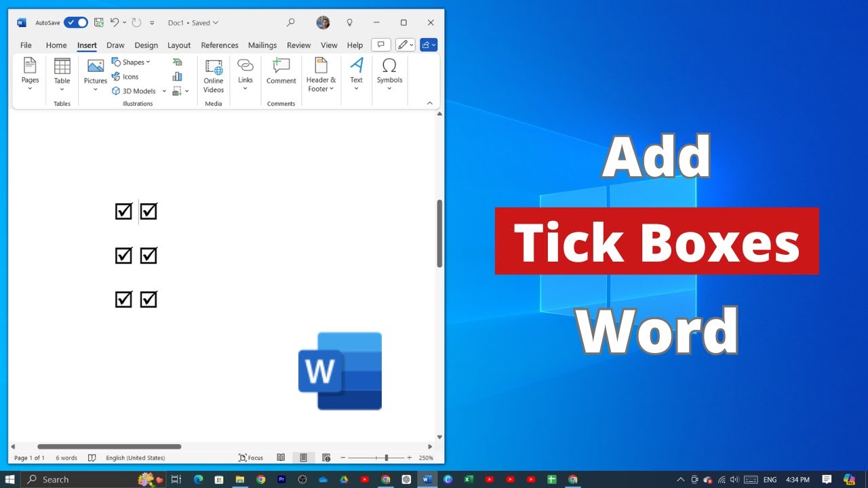
Task: Click the zoom out minus button
Action: [x=342, y=457]
